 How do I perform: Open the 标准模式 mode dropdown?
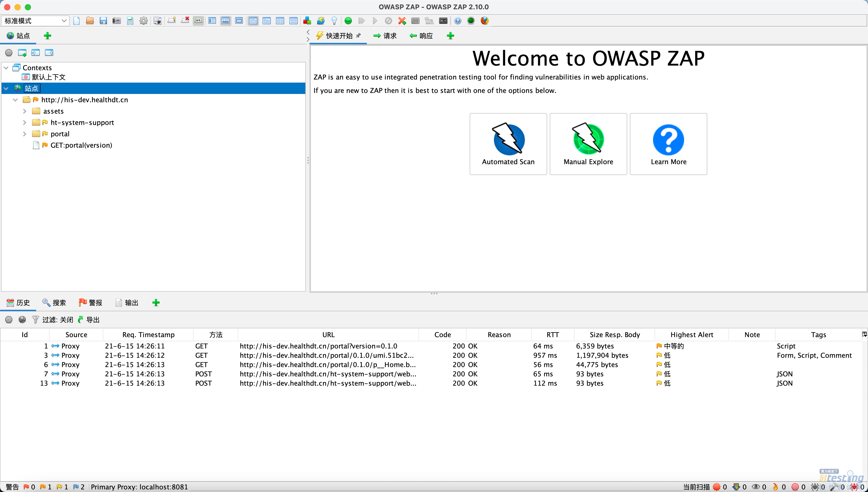click(x=35, y=21)
